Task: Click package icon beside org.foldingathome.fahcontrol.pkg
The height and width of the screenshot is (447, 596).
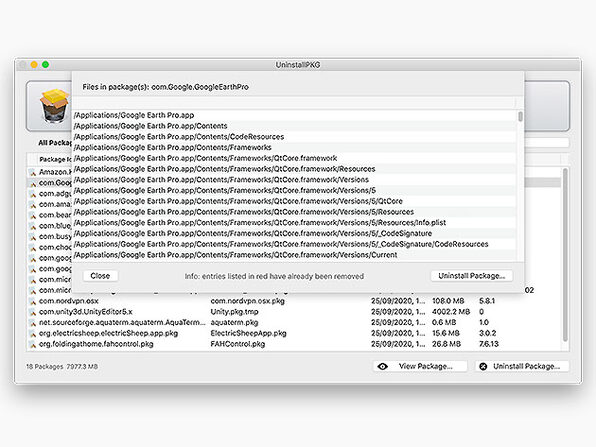Action: click(33, 345)
